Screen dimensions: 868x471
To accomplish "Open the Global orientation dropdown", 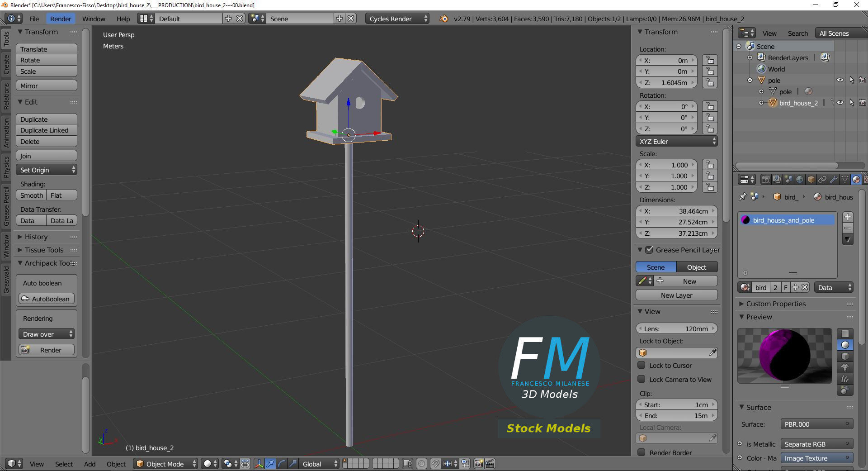I will click(319, 464).
